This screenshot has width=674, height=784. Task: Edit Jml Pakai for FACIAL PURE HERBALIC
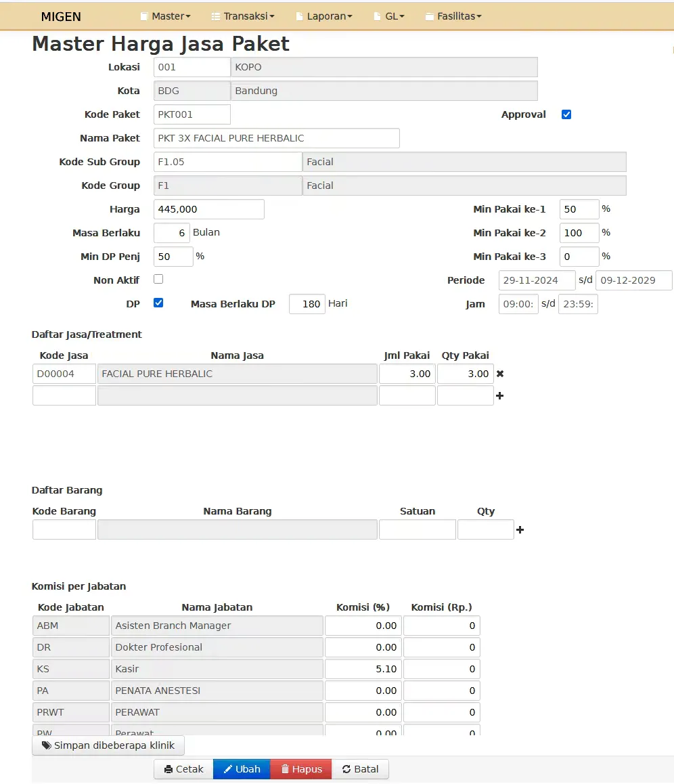(x=407, y=374)
